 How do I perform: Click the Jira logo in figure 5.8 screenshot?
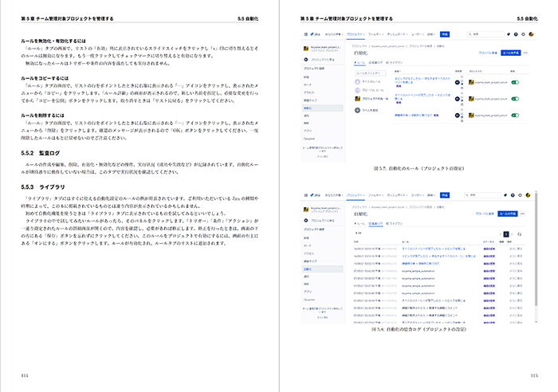(315, 195)
